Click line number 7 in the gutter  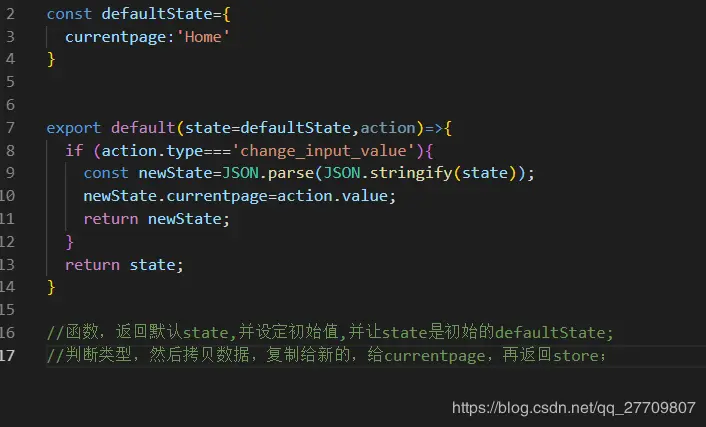pos(10,128)
